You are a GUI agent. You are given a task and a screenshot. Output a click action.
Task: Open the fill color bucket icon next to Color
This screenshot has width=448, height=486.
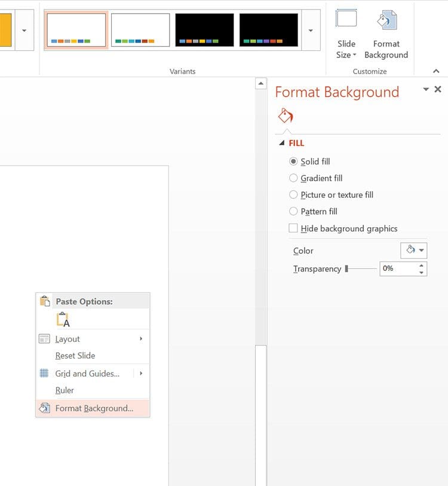point(411,250)
